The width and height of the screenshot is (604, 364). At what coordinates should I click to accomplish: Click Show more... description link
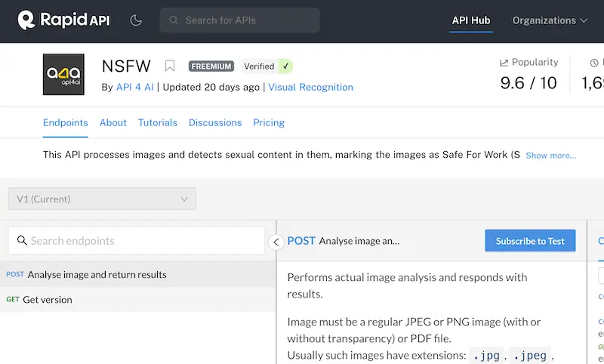pos(551,156)
